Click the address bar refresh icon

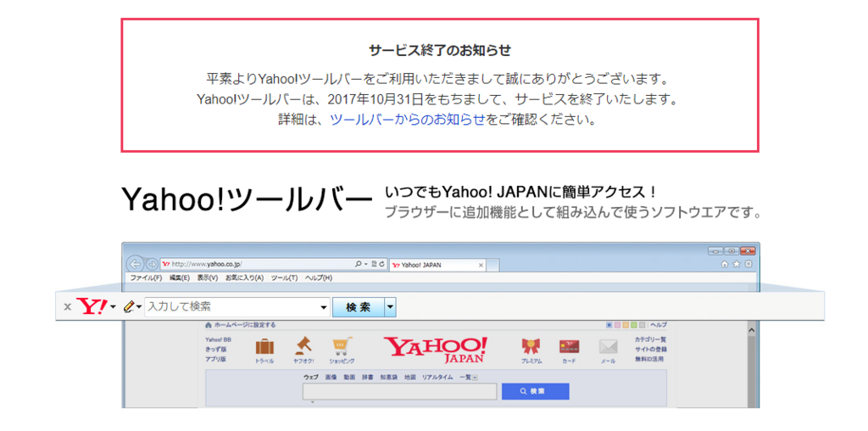point(382,264)
